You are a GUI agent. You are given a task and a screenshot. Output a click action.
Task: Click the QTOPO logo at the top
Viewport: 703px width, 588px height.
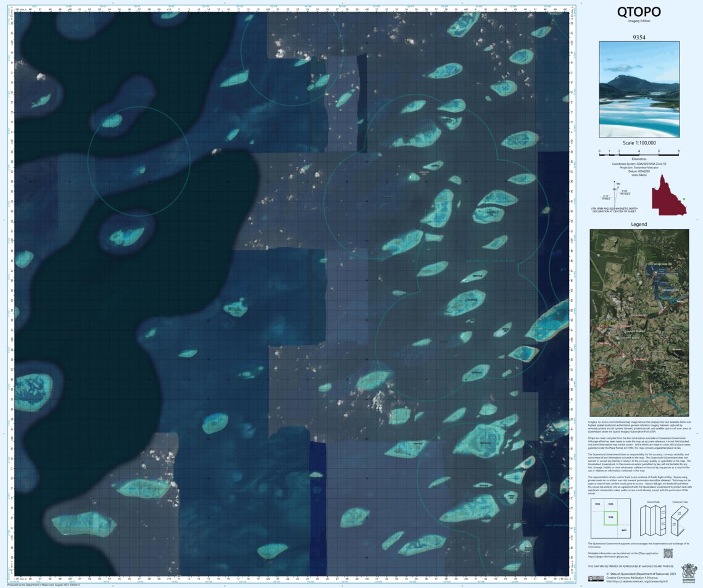[639, 12]
